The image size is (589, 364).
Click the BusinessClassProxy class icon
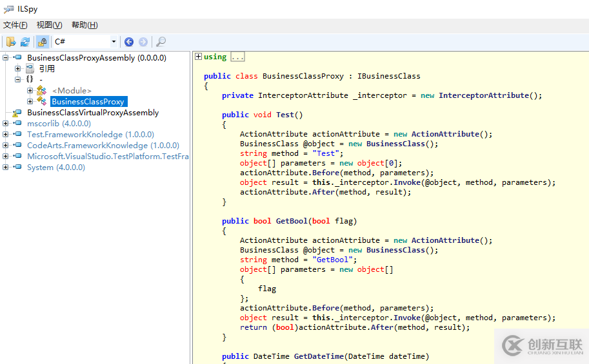pyautogui.click(x=42, y=101)
